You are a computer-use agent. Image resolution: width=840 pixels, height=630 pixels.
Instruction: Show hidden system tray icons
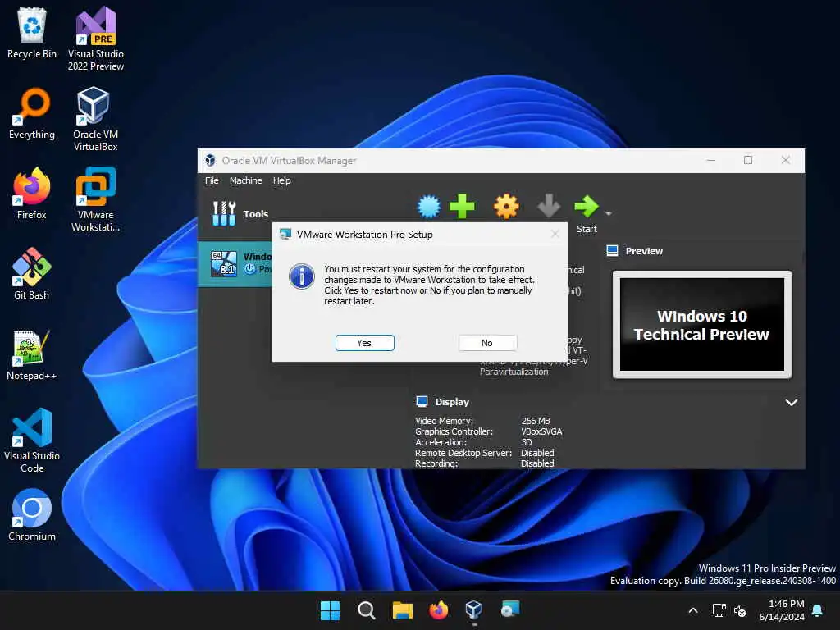coord(692,610)
